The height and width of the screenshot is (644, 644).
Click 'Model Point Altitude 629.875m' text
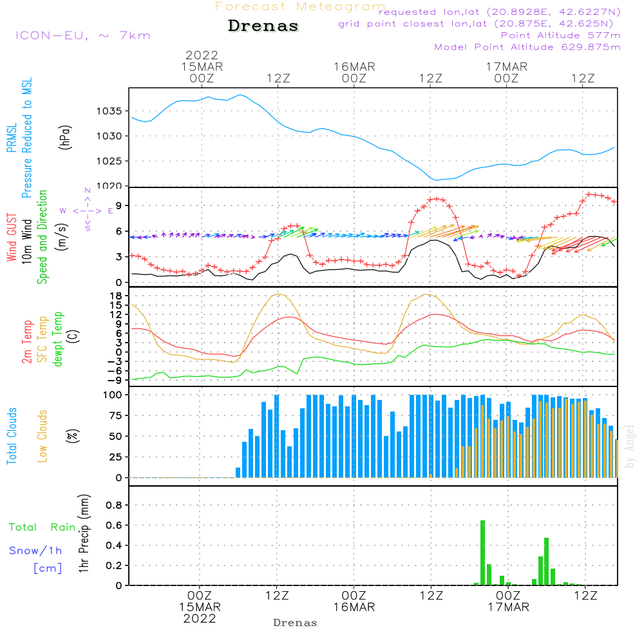click(x=527, y=47)
